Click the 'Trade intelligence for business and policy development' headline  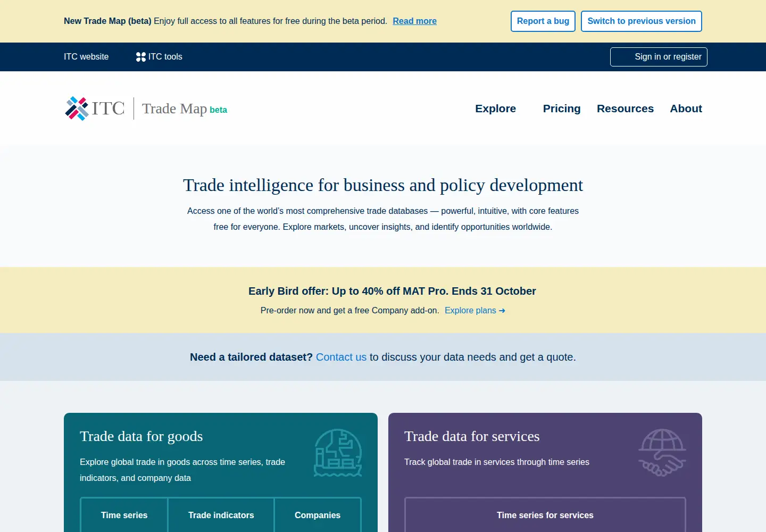(383, 185)
